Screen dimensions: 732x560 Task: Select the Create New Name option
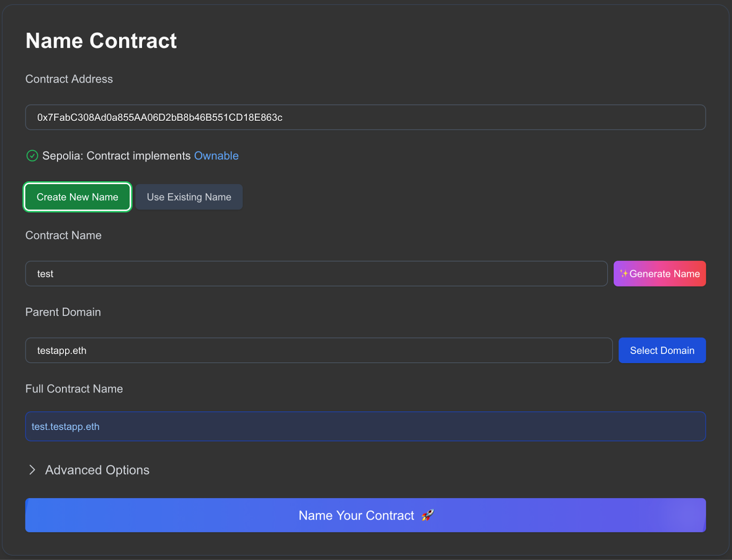point(77,197)
